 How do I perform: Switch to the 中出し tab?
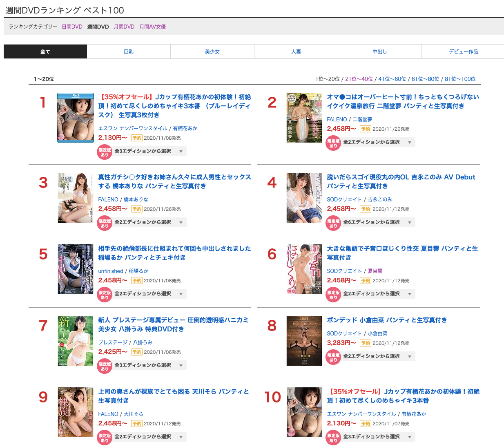(380, 51)
